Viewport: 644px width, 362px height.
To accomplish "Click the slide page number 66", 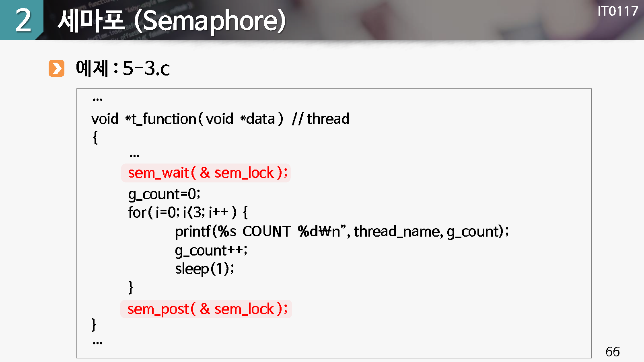I will [x=612, y=352].
